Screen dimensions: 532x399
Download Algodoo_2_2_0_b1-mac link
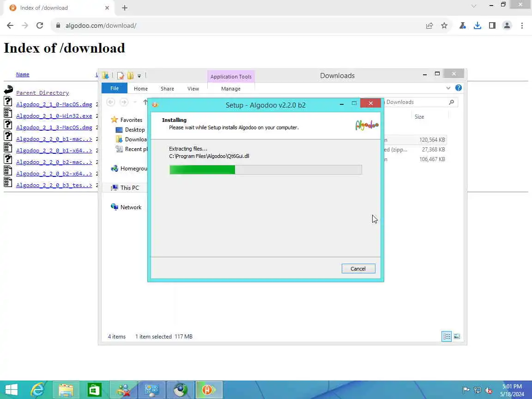54,139
